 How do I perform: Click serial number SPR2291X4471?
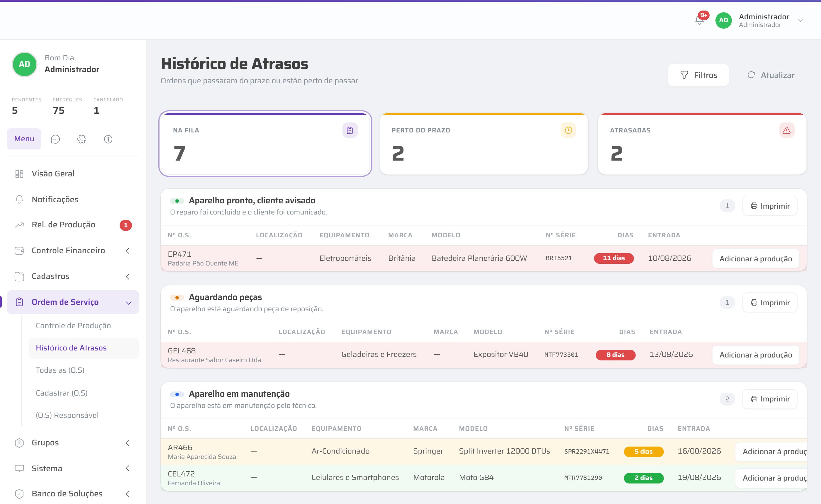[586, 452]
